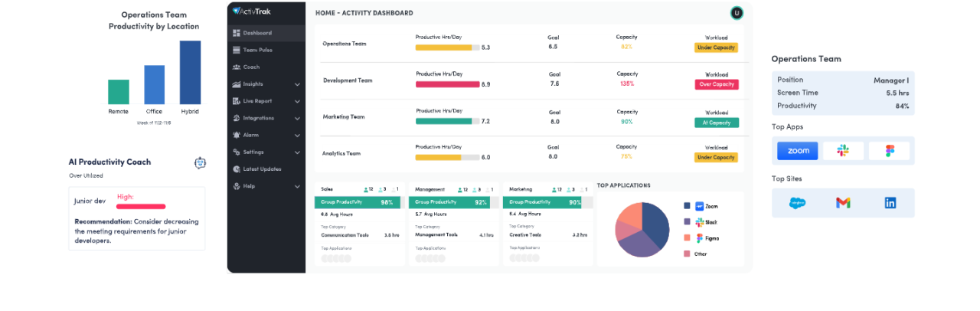Open the Coach menu item
The width and height of the screenshot is (980, 311).
[x=266, y=67]
